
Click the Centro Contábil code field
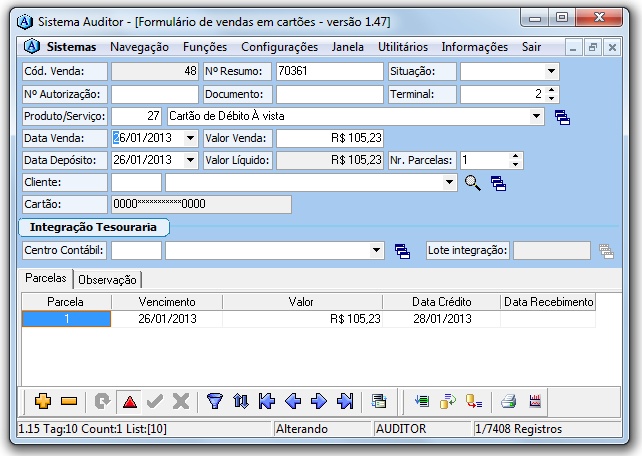[x=136, y=250]
